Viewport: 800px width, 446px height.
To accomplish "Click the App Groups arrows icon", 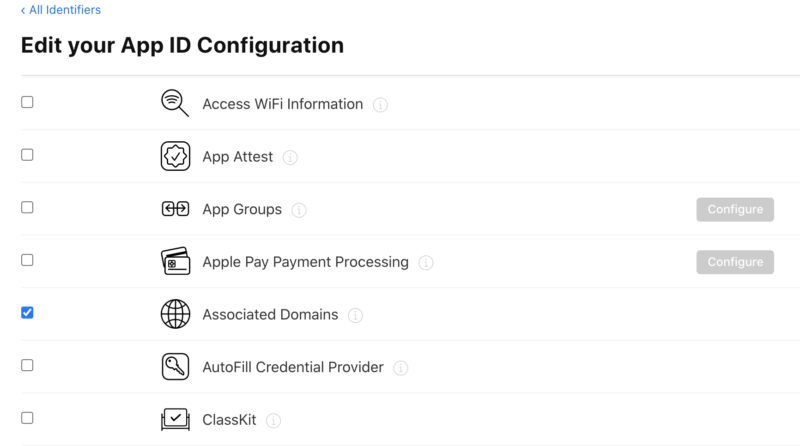I will pyautogui.click(x=175, y=209).
